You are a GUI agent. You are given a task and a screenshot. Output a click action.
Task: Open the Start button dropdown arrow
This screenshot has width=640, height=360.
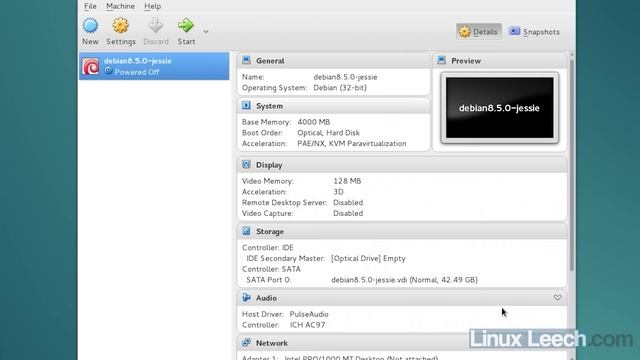pyautogui.click(x=206, y=31)
